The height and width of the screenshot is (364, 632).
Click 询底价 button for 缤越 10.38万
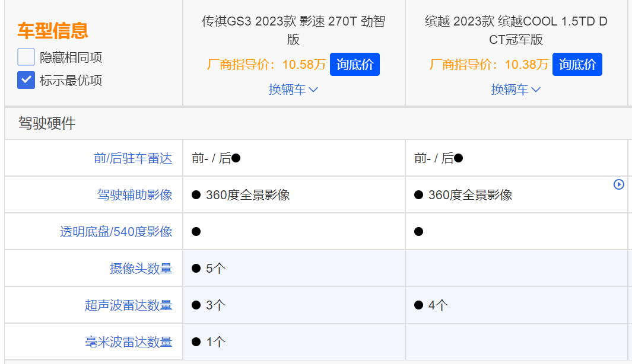(577, 65)
